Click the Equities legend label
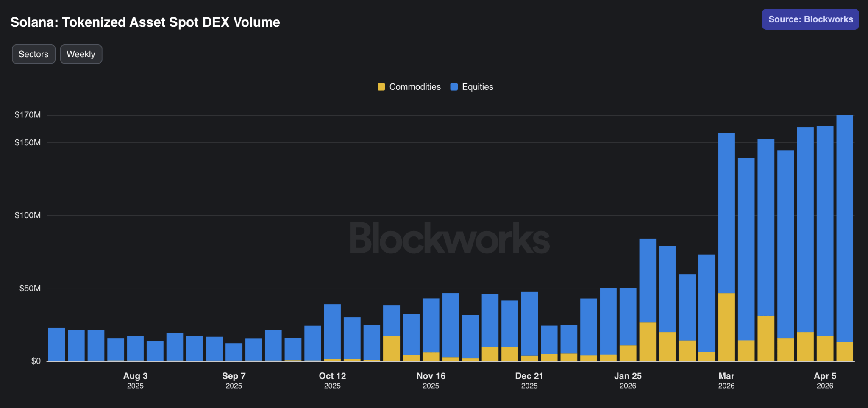The image size is (868, 408). [x=478, y=87]
